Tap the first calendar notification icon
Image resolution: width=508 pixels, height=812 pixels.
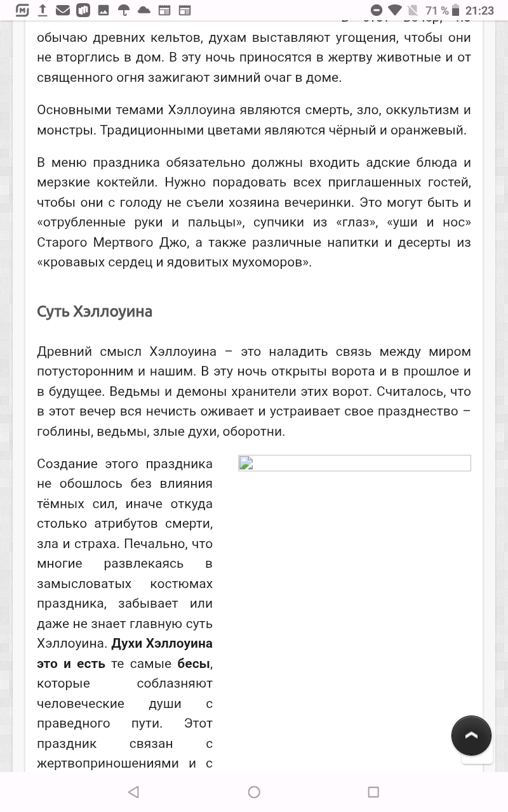pos(164,10)
